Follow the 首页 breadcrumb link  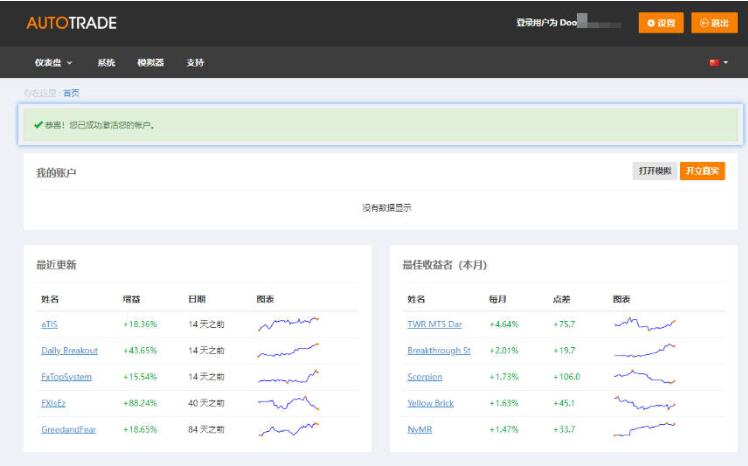click(71, 93)
